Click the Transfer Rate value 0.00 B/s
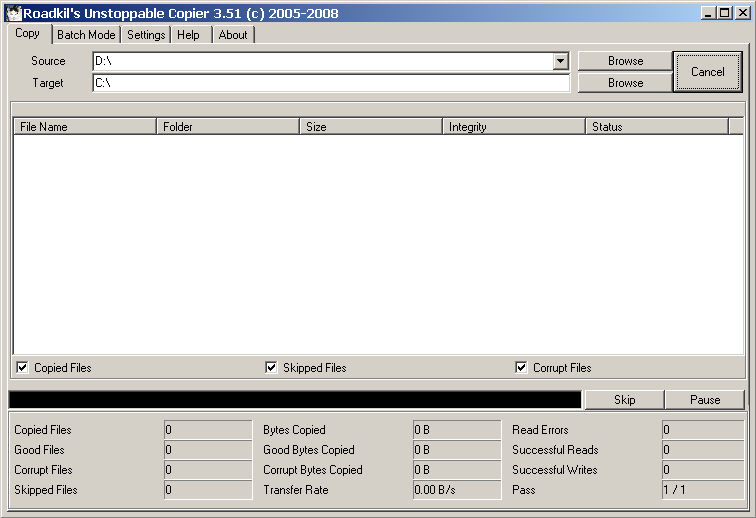The height and width of the screenshot is (518, 756). coord(457,490)
